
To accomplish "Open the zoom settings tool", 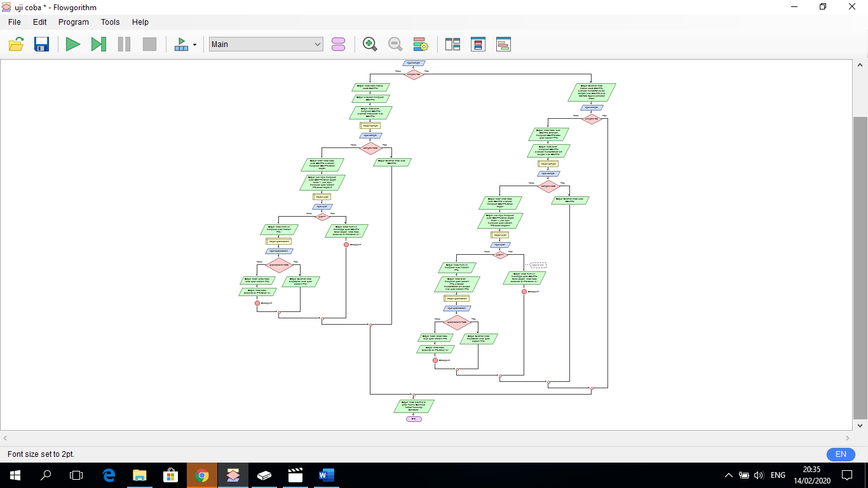I will [x=420, y=44].
